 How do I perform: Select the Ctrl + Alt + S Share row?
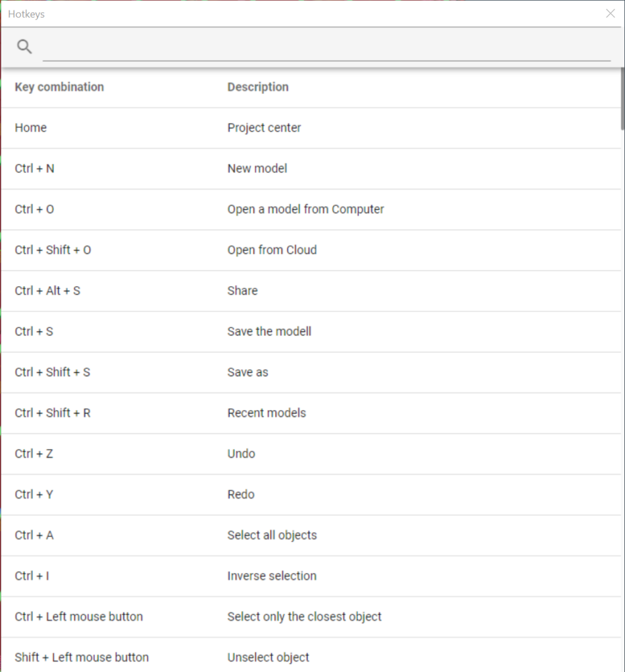[x=311, y=291]
